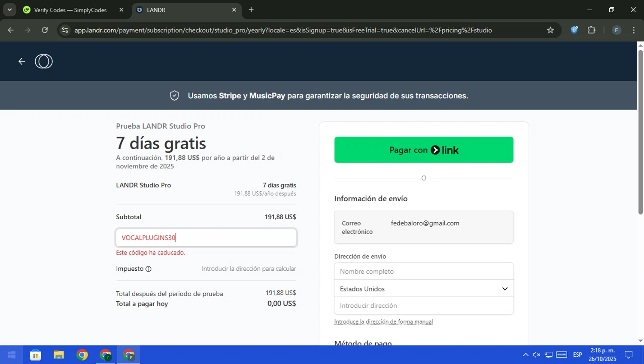Click the LANDR logo circle icon
644x364 pixels.
tap(44, 61)
